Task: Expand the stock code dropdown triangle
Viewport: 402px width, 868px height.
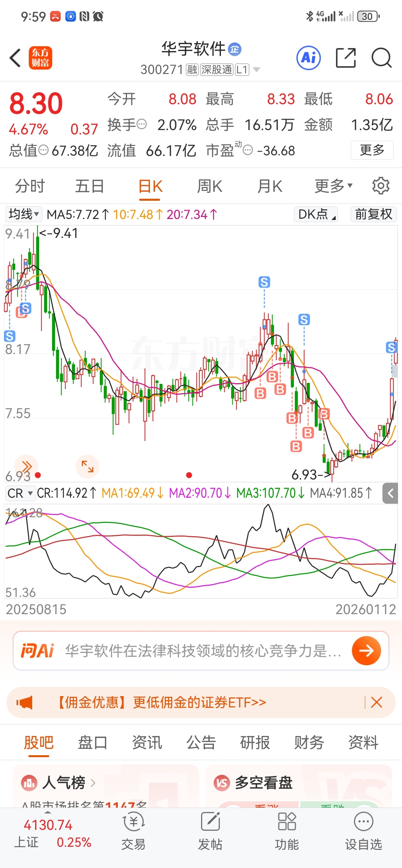Action: [x=256, y=70]
